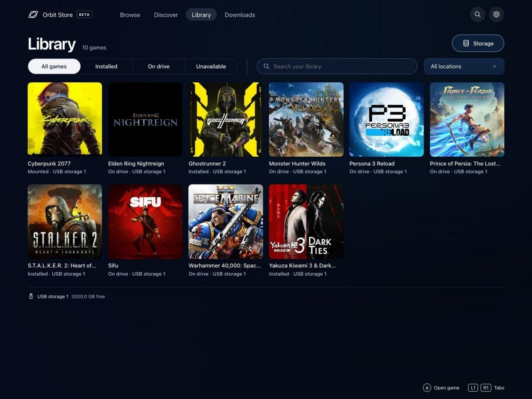Go to Browse tab
Image resolution: width=532 pixels, height=399 pixels.
(130, 15)
